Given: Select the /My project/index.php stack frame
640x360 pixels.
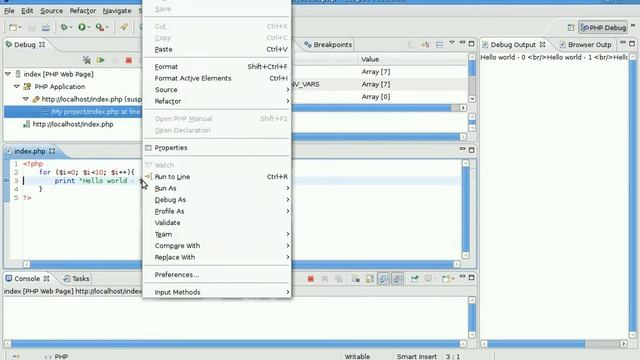Looking at the screenshot, I should [73, 112].
